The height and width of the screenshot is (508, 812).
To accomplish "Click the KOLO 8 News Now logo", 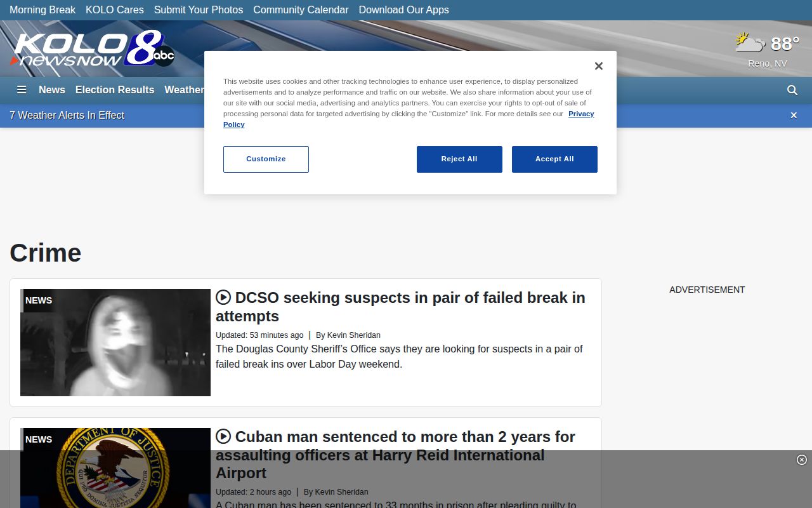I will [x=93, y=49].
